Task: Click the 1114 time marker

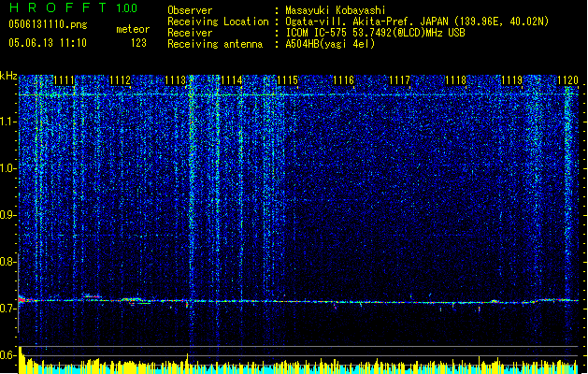Action: [x=232, y=80]
